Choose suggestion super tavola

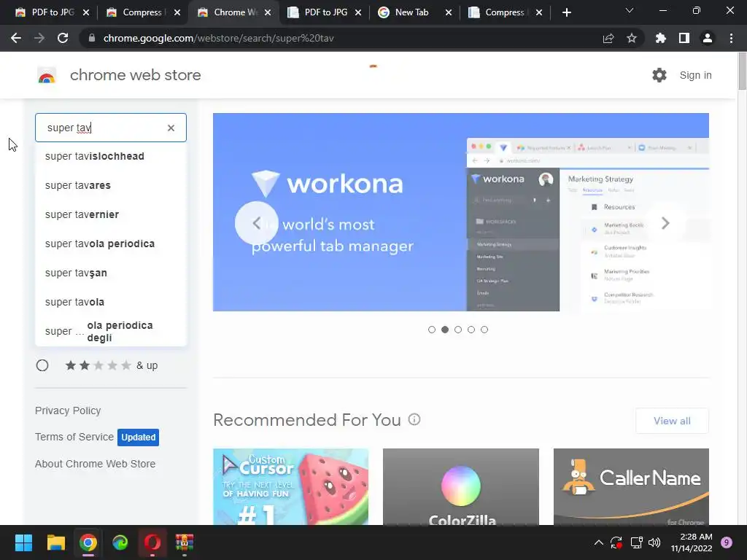111,302
